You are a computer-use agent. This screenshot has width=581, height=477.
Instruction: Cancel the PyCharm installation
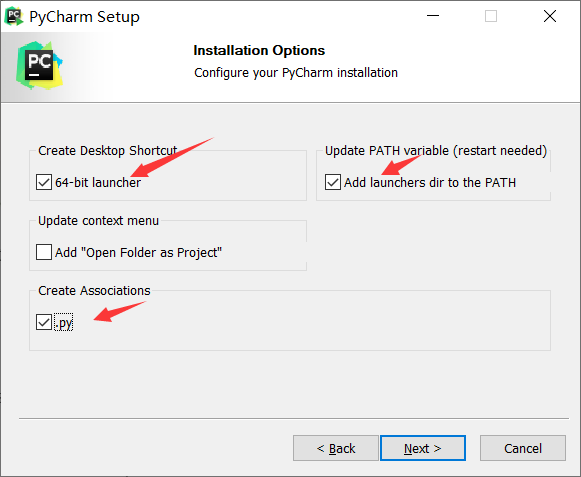pyautogui.click(x=523, y=448)
